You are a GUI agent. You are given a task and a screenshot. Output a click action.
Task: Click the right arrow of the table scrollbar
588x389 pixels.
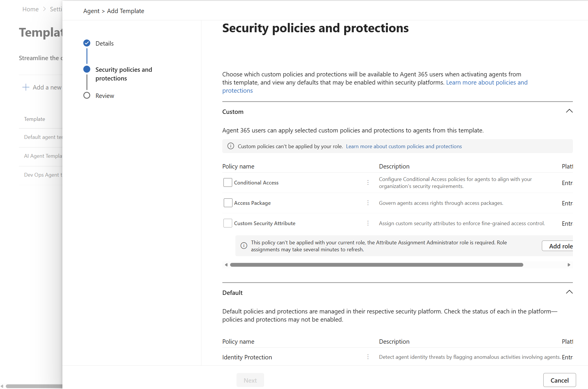click(x=569, y=265)
